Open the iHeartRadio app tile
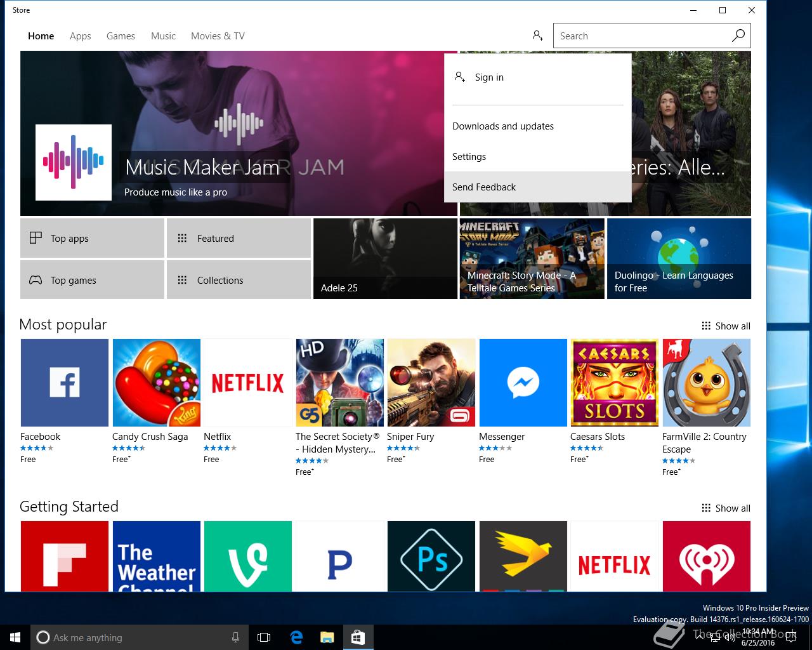The width and height of the screenshot is (812, 650). coord(706,556)
